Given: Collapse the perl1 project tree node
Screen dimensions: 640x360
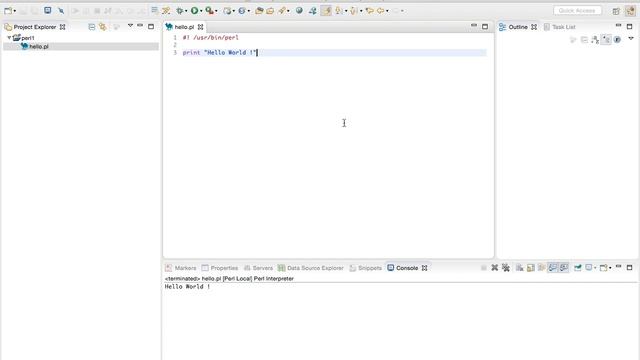Looking at the screenshot, I should pos(9,38).
